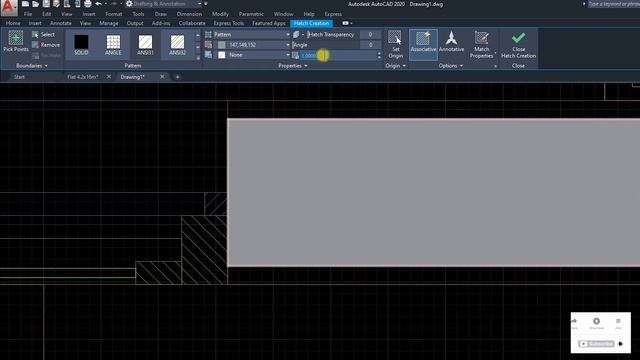
Task: Click the hatch color gray swatch
Action: [222, 45]
